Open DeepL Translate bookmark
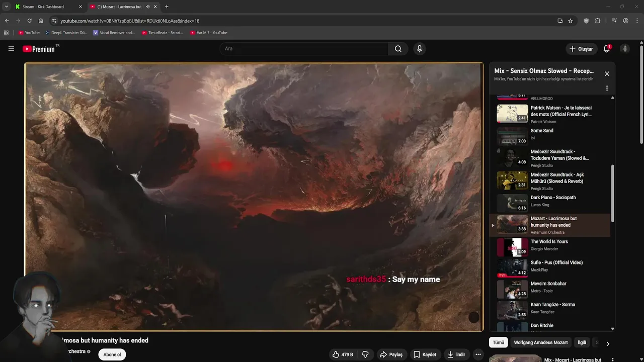The height and width of the screenshot is (362, 644). click(66, 33)
